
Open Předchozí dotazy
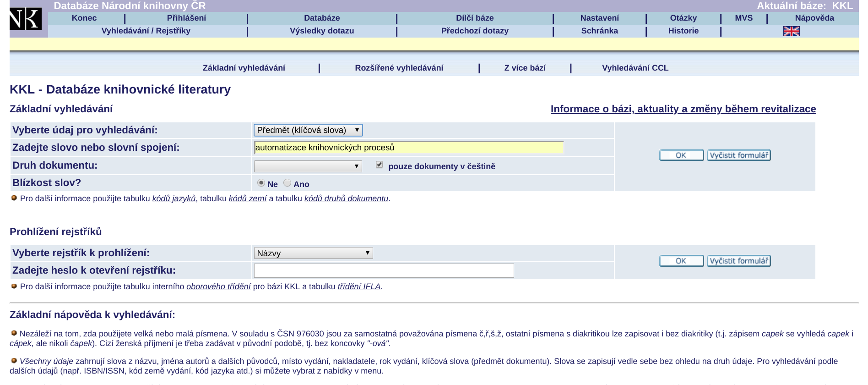[475, 31]
